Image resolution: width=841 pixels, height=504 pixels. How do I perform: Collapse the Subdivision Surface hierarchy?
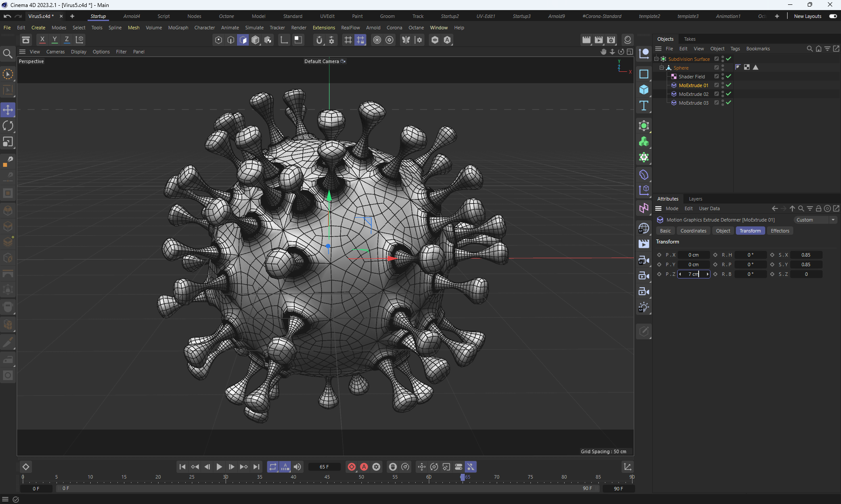tap(656, 59)
